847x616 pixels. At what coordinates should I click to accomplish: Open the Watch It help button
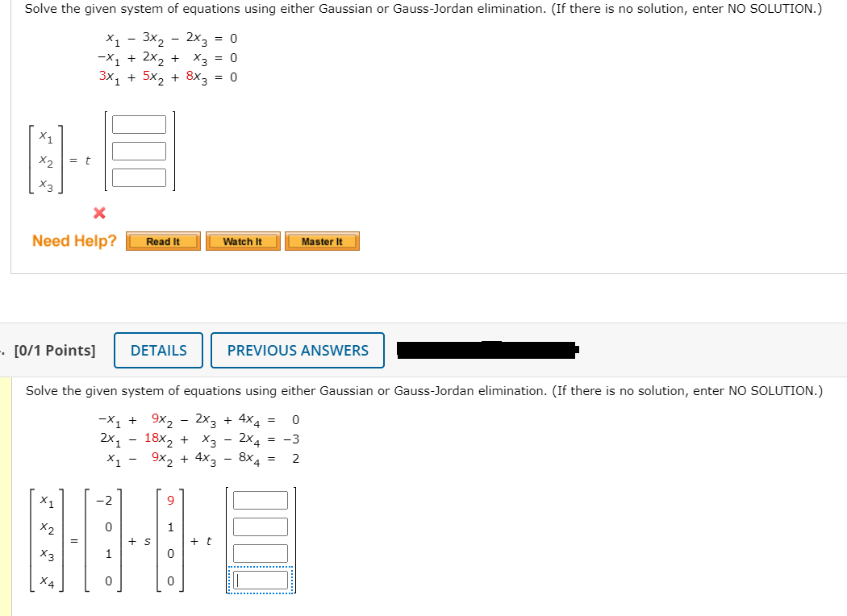[x=243, y=241]
